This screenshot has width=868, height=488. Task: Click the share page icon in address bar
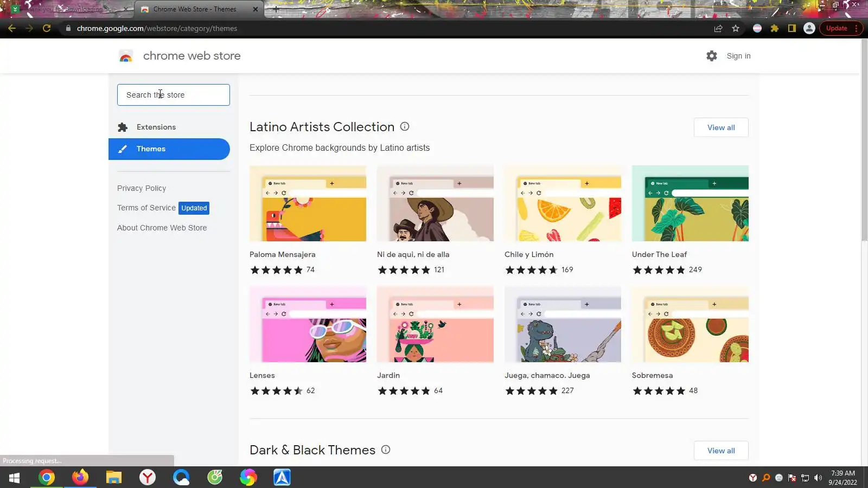click(x=718, y=28)
